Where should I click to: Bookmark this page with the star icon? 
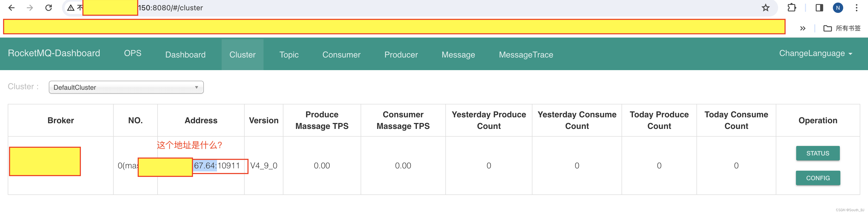pos(765,8)
